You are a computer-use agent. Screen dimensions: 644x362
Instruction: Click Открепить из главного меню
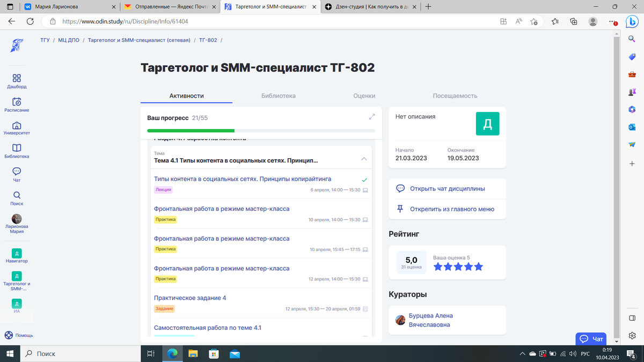point(452,209)
